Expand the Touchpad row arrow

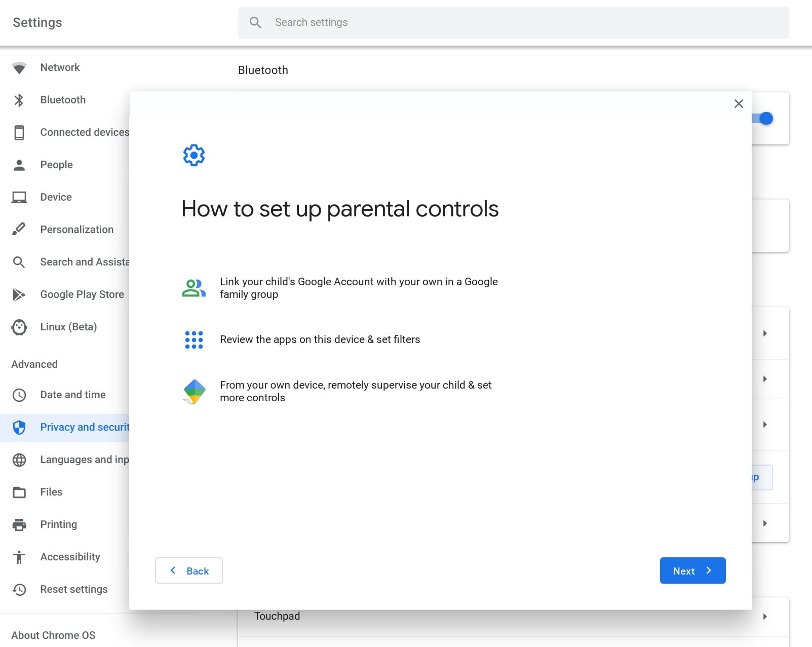coord(765,617)
